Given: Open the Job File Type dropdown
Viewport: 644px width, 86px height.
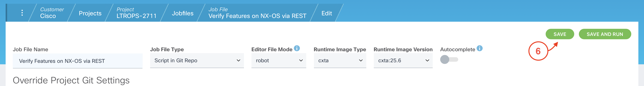Looking at the screenshot, I should (197, 61).
